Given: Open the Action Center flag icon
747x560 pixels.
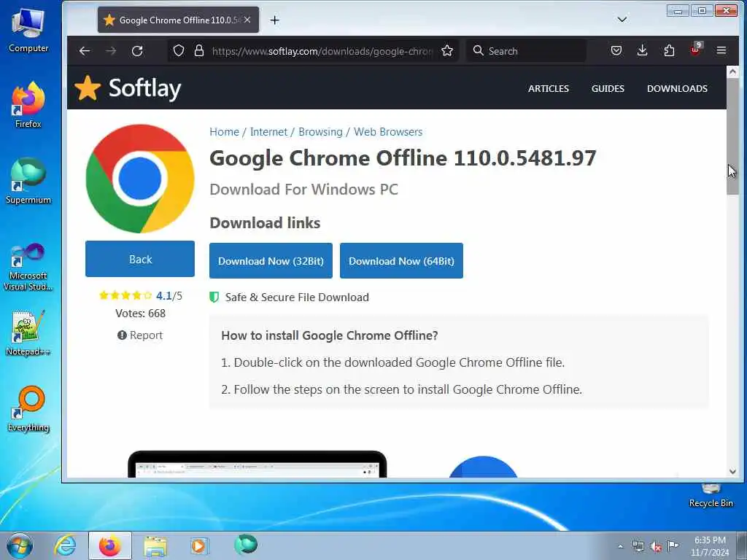Looking at the screenshot, I should pos(673,545).
